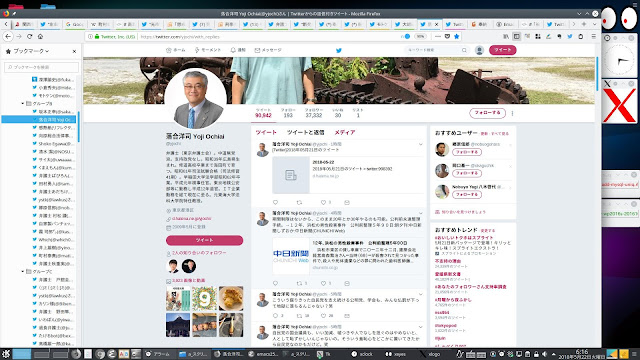
Task: Close the Bookmarks sidebar with the X
Action: tap(74, 51)
